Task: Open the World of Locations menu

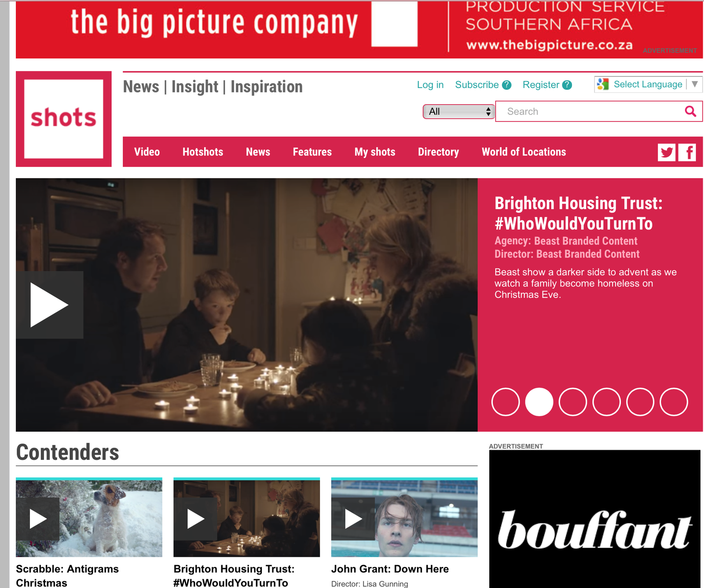Action: point(524,152)
